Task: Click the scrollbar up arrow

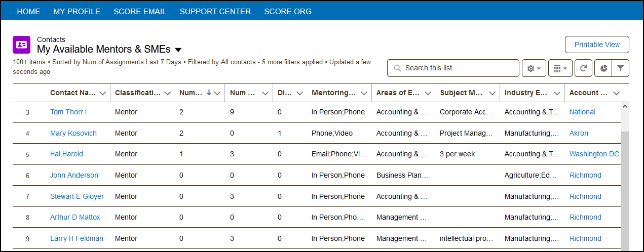Action: 625,107
